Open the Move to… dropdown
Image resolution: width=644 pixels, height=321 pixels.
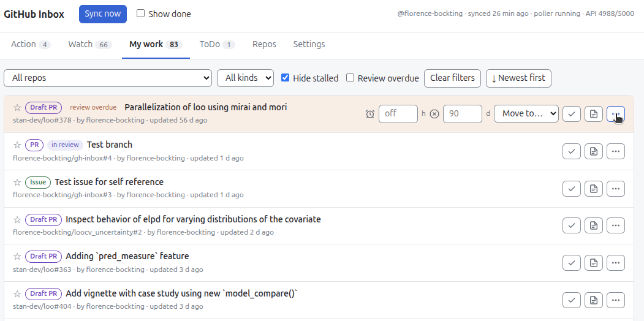[526, 114]
